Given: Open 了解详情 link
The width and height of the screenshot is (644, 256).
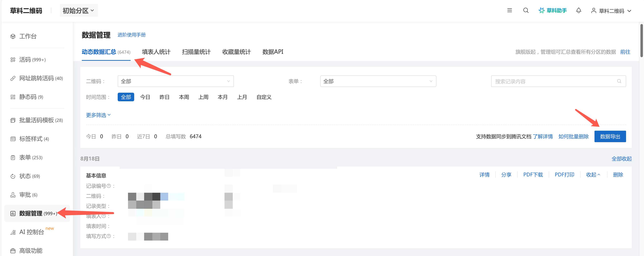Looking at the screenshot, I should [542, 136].
